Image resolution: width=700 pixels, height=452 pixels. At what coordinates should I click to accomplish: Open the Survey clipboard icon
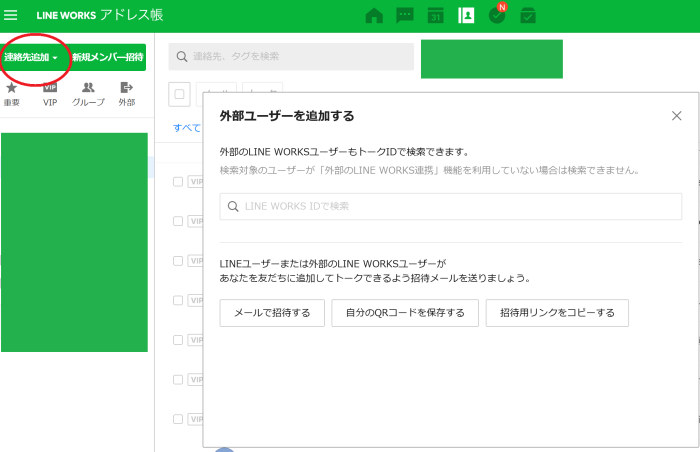pos(528,16)
